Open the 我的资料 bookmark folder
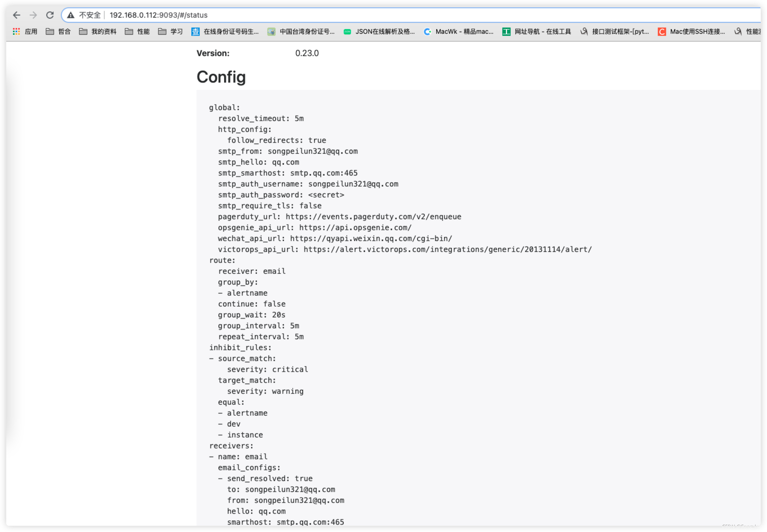Viewport: 767px width, 532px height. tap(98, 31)
